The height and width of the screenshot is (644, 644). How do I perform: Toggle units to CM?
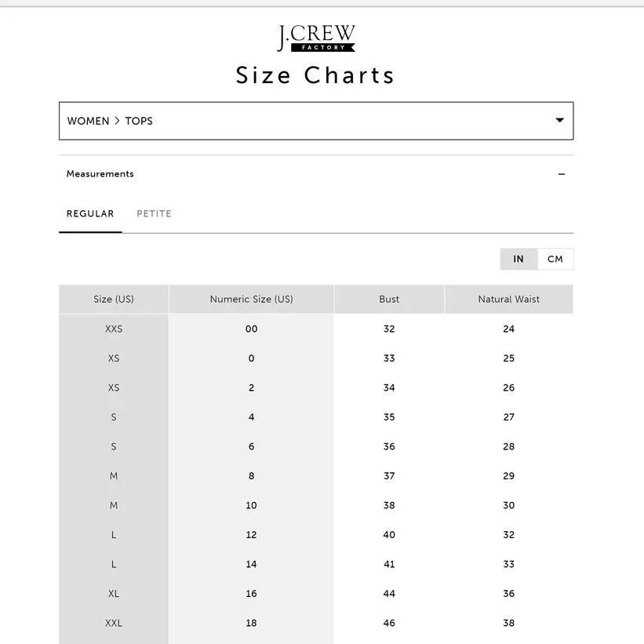(x=555, y=259)
